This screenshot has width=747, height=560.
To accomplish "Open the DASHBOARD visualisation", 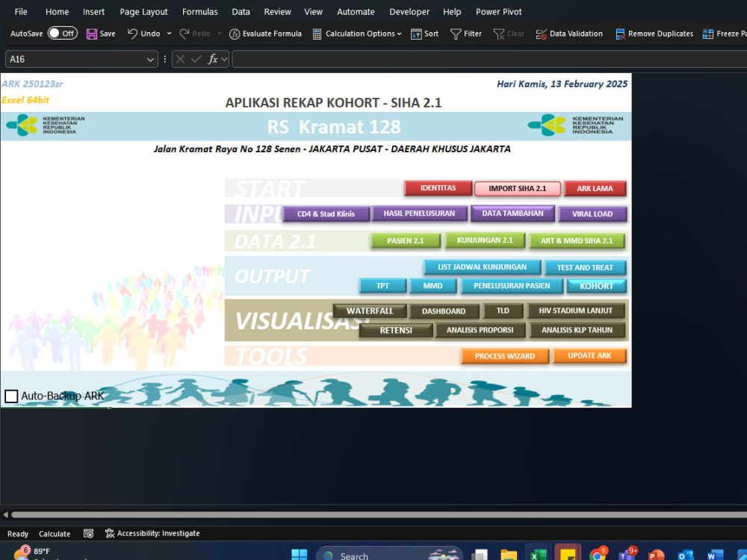I will click(444, 311).
